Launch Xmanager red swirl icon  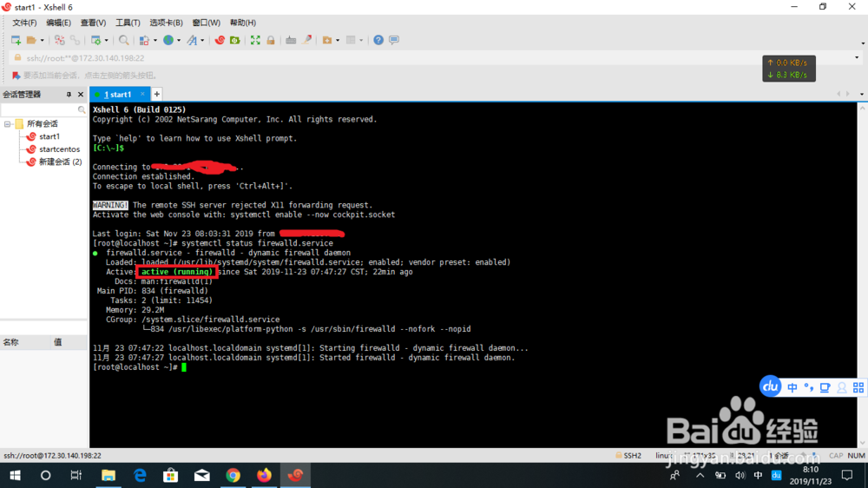[220, 40]
